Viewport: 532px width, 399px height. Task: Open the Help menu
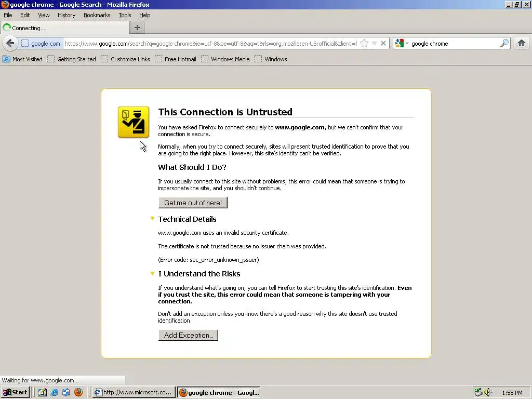[x=145, y=15]
